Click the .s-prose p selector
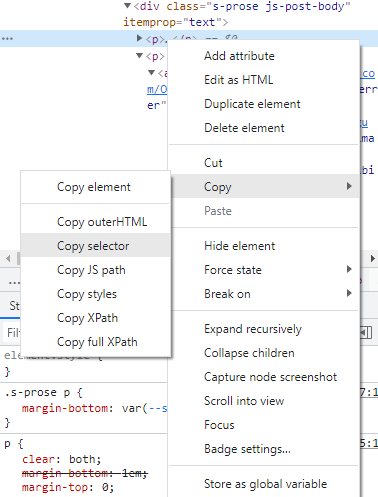The image size is (378, 497). [x=37, y=393]
